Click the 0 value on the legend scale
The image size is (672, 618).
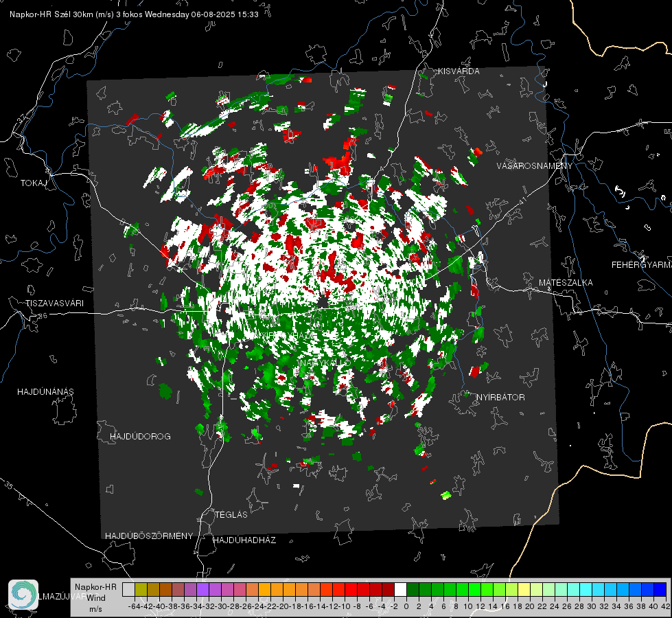[406, 606]
